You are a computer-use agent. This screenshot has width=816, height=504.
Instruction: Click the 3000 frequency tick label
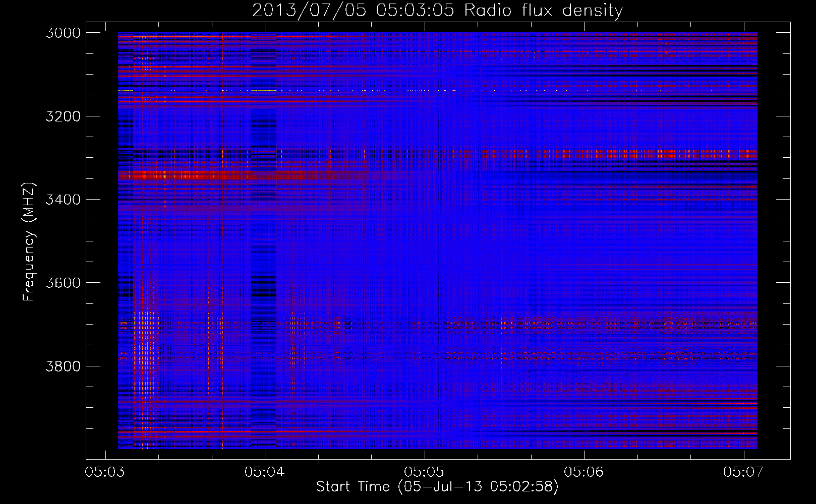(x=63, y=33)
